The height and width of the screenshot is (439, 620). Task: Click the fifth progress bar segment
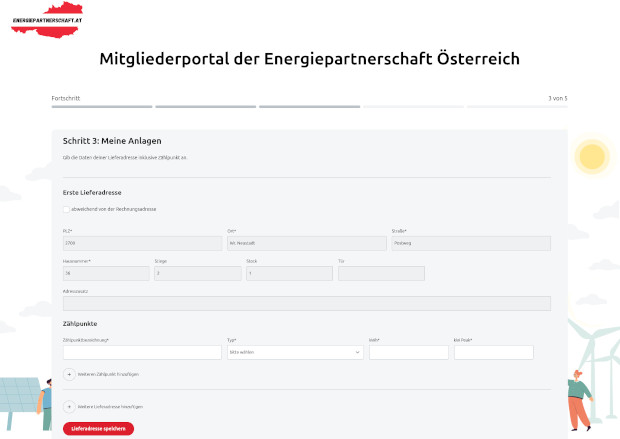516,106
